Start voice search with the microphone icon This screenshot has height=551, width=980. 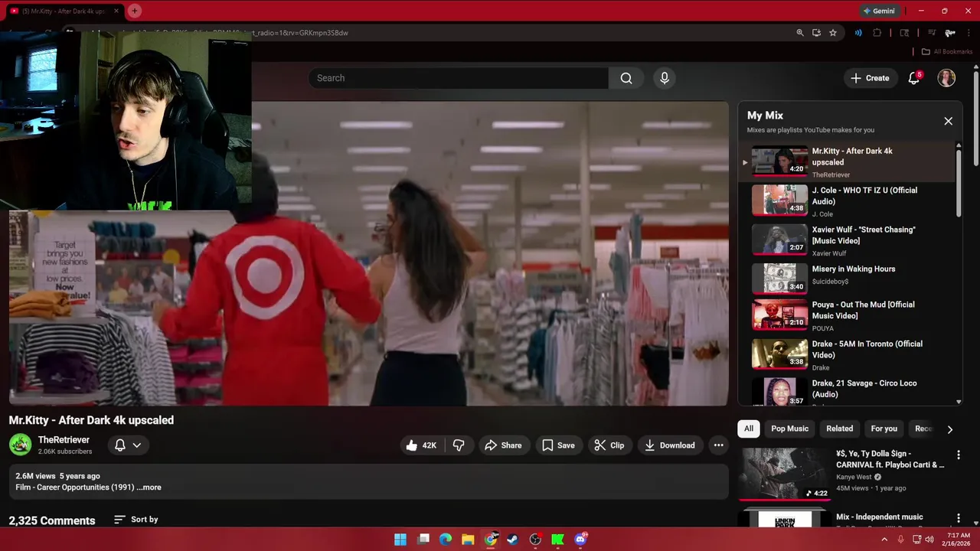(665, 78)
